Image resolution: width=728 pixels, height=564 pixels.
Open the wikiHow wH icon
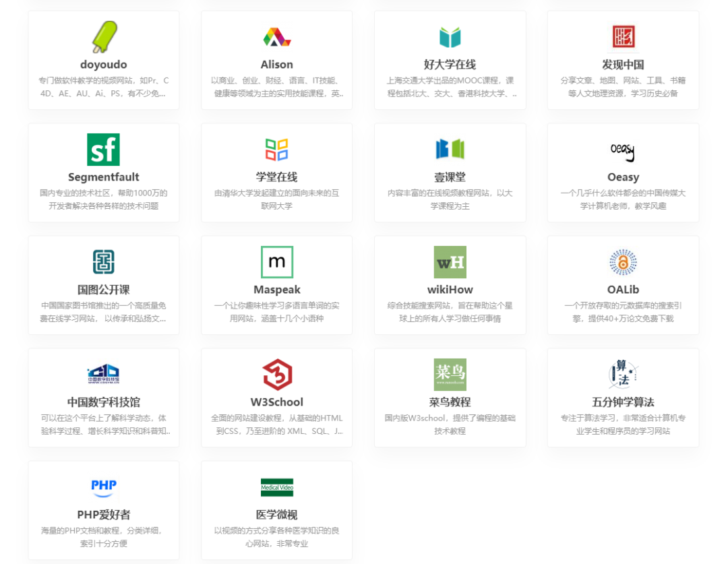pos(450,262)
